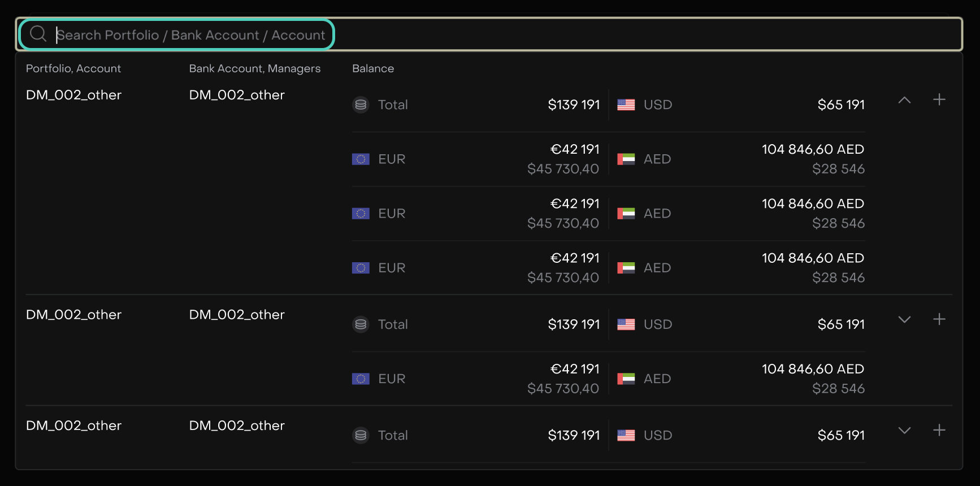Open the first DM_002_other portfolio name
The width and height of the screenshot is (980, 486).
[73, 95]
